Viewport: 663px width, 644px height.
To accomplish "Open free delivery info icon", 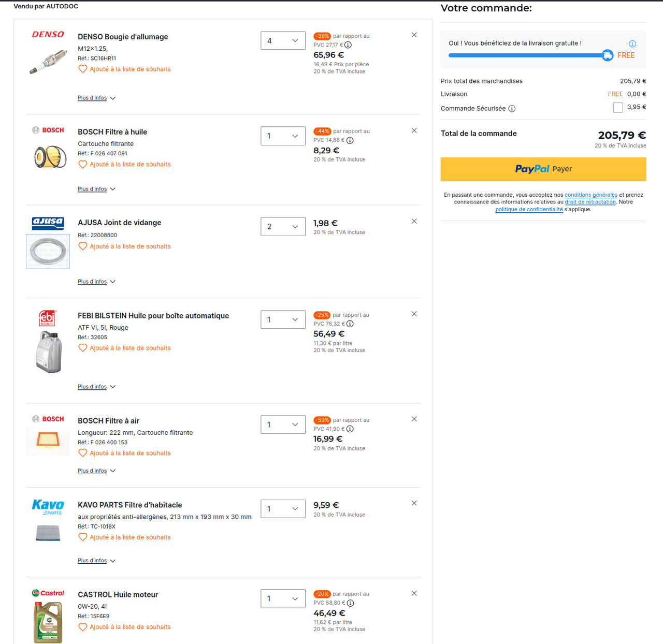I will coord(632,44).
